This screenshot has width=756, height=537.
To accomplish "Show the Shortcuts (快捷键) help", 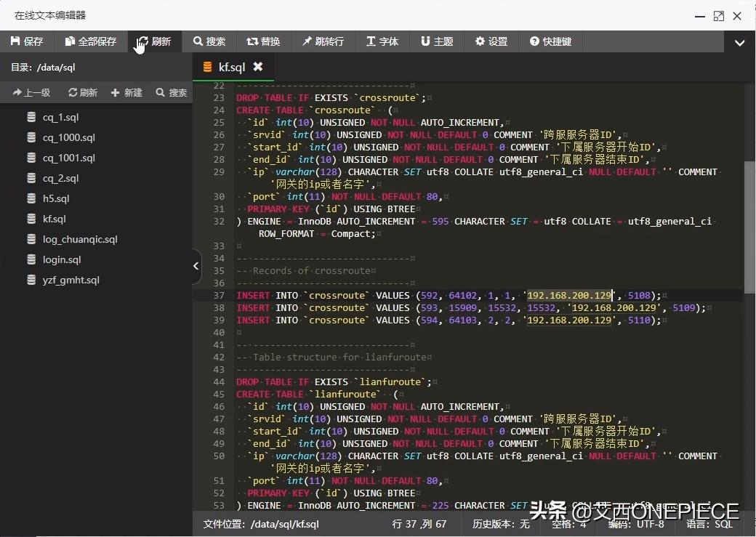I will click(550, 41).
